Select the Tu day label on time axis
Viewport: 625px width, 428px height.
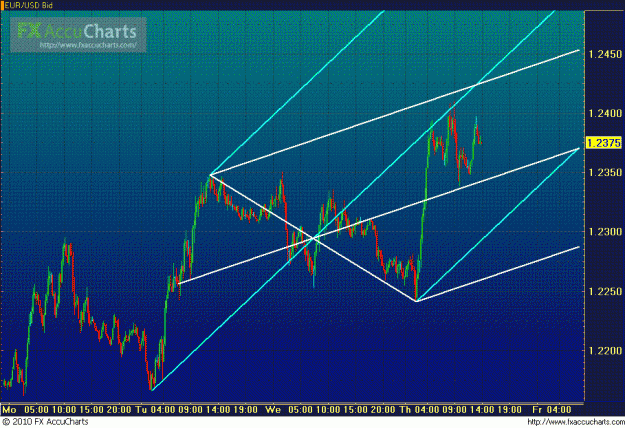pos(141,410)
